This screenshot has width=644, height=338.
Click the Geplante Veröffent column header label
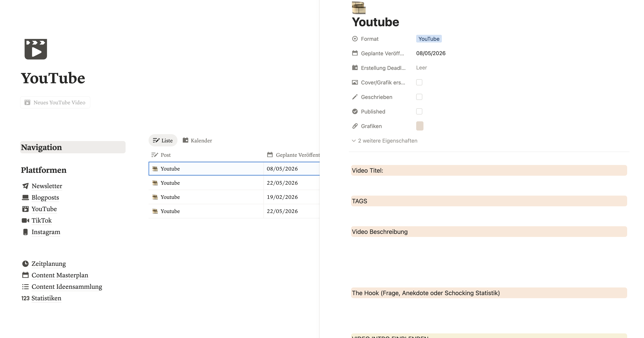tap(298, 155)
